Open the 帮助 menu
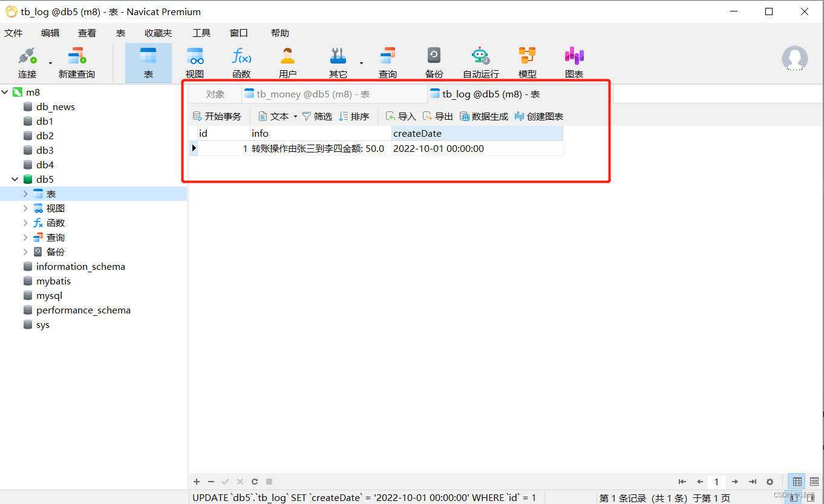Screen dimensions: 824x504 (280, 33)
